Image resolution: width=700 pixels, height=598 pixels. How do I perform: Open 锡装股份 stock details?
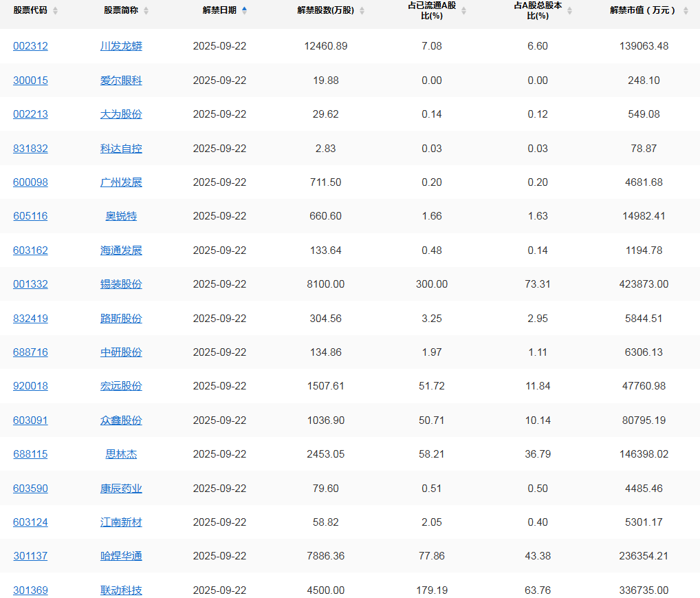(121, 284)
